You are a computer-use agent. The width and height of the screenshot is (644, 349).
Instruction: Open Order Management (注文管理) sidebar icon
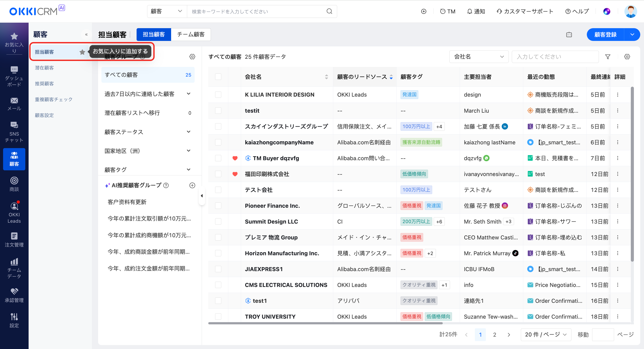(x=14, y=240)
